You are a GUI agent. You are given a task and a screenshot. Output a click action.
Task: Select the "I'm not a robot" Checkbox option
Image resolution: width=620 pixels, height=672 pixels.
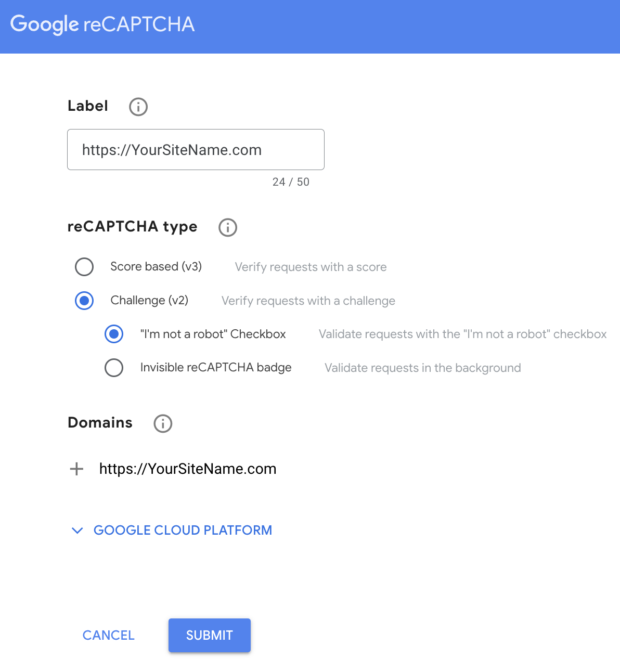tap(114, 334)
